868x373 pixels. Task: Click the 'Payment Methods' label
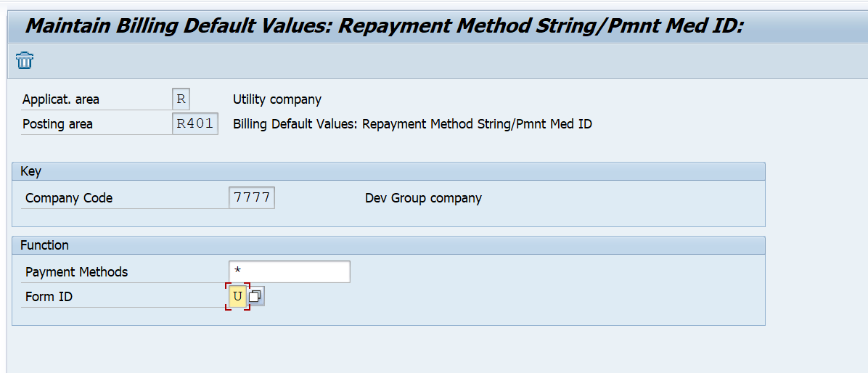76,271
